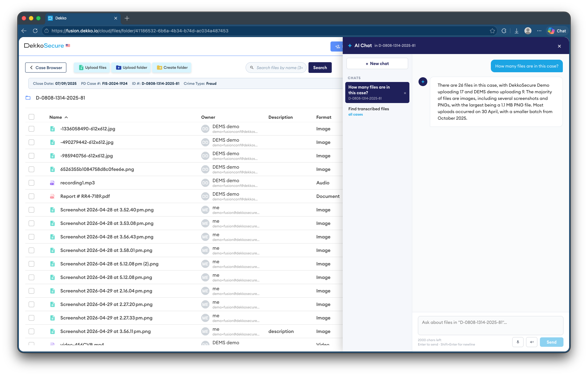Click the Report # RR4-7189.pdf file icon
The image size is (588, 376).
[x=52, y=196]
